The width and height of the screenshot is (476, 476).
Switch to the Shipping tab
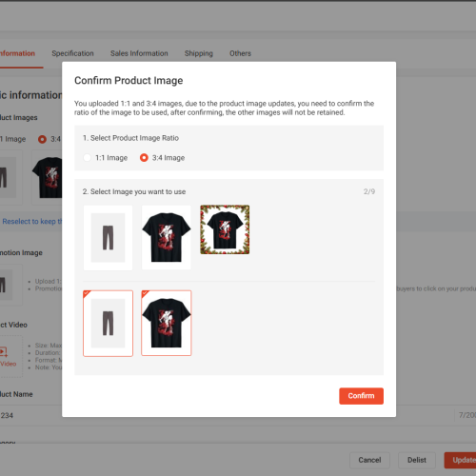coord(199,53)
